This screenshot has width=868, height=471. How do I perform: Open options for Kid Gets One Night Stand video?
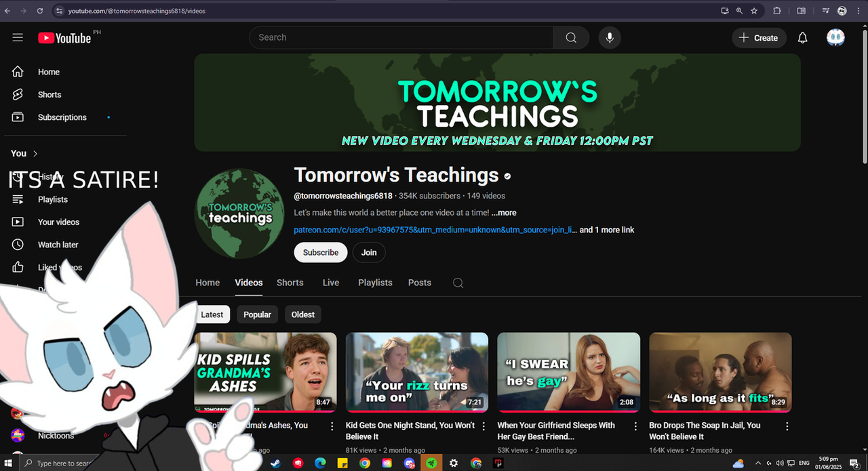click(x=484, y=426)
